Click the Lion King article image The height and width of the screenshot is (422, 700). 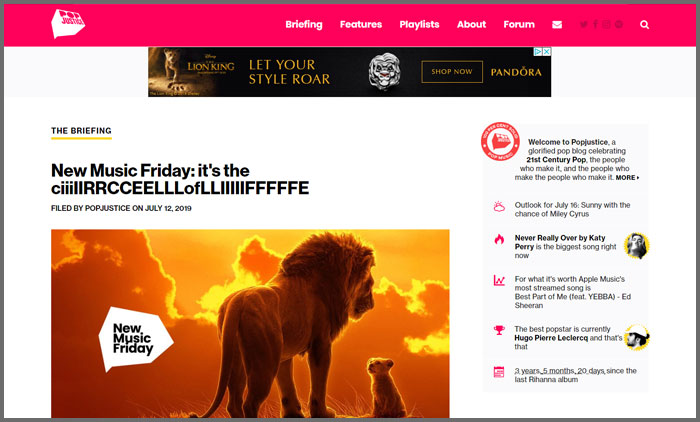[x=250, y=323]
